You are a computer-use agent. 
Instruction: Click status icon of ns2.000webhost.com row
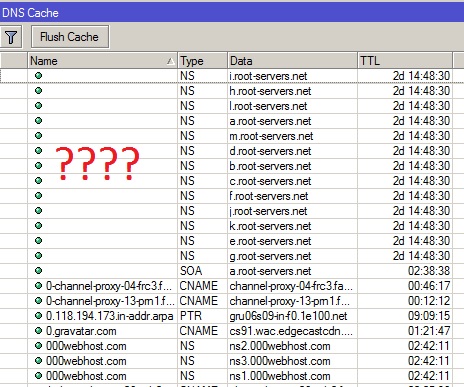(38, 346)
